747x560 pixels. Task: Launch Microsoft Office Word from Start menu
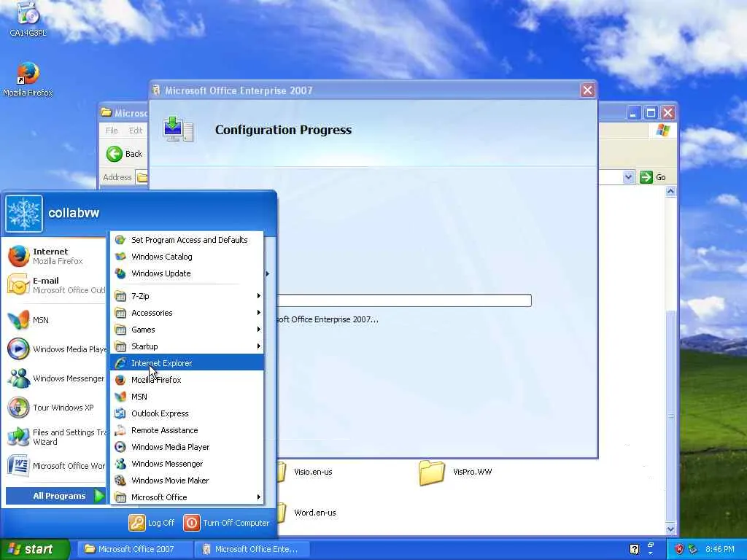tap(56, 466)
